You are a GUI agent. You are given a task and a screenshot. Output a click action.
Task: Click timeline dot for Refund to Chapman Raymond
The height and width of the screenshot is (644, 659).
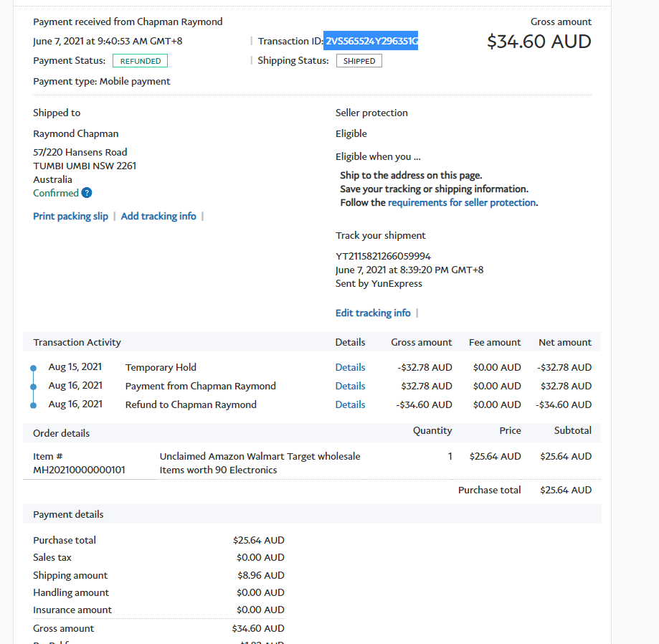[33, 405]
